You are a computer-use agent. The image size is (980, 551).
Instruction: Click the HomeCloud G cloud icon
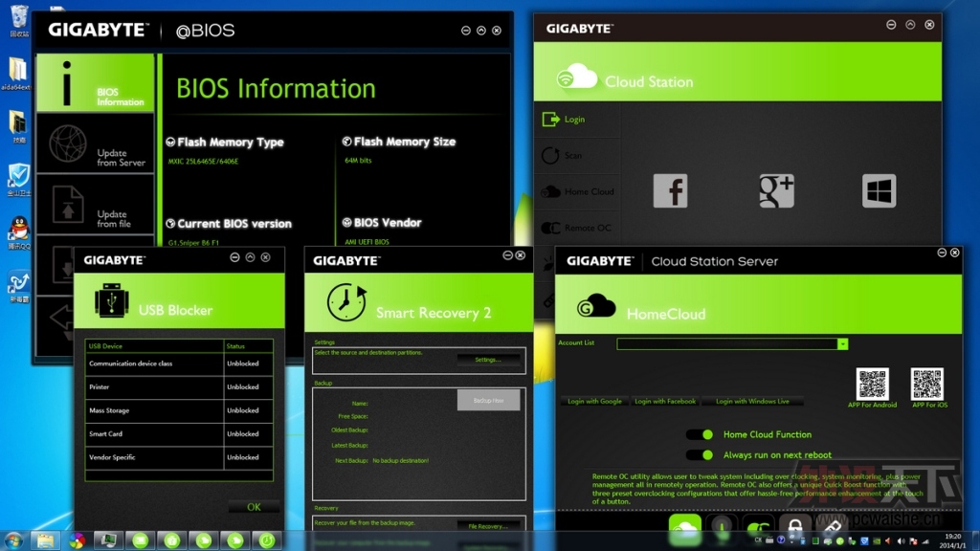point(595,306)
